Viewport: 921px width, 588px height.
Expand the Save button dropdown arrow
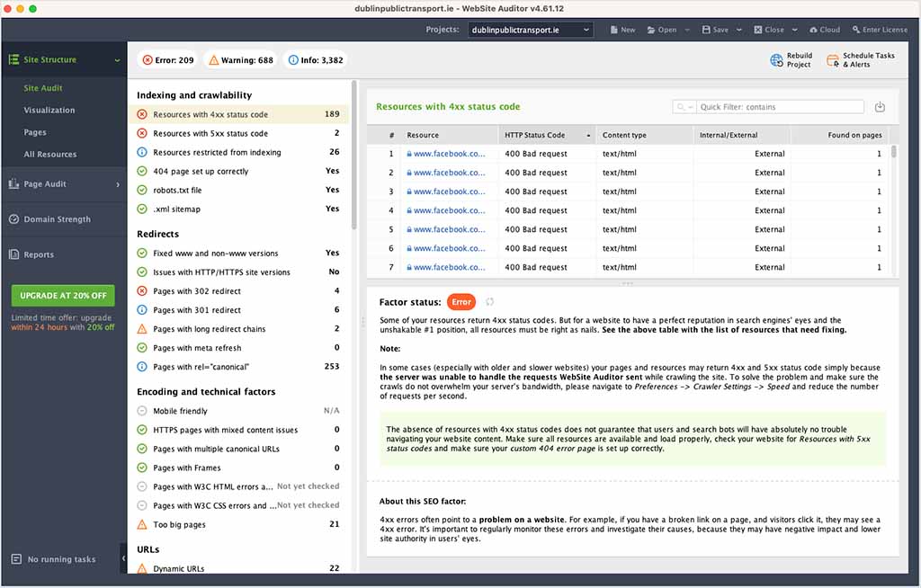(x=738, y=29)
